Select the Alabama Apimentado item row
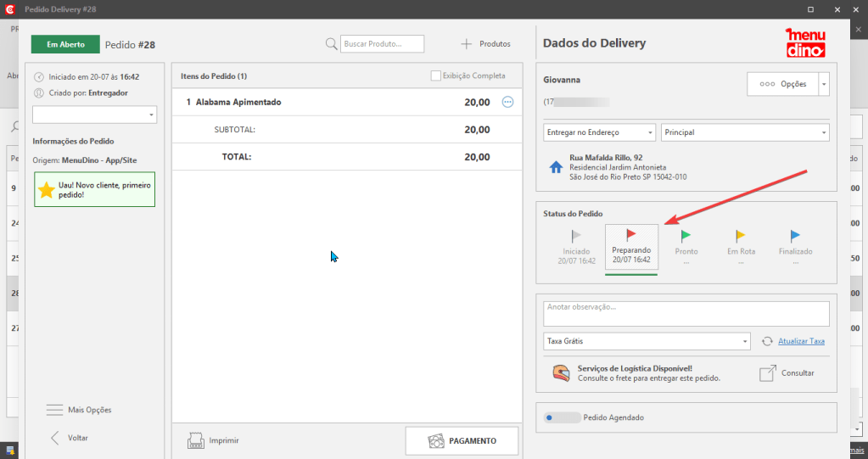Viewport: 868px width, 459px height. pyautogui.click(x=347, y=102)
